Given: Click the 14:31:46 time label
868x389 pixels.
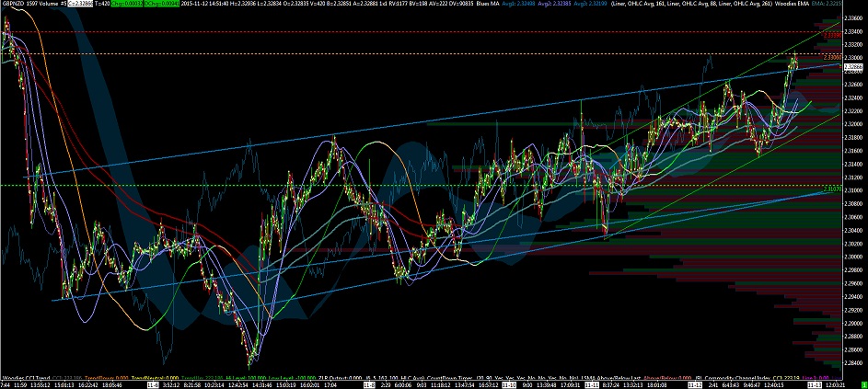Looking at the screenshot, I should (x=262, y=384).
